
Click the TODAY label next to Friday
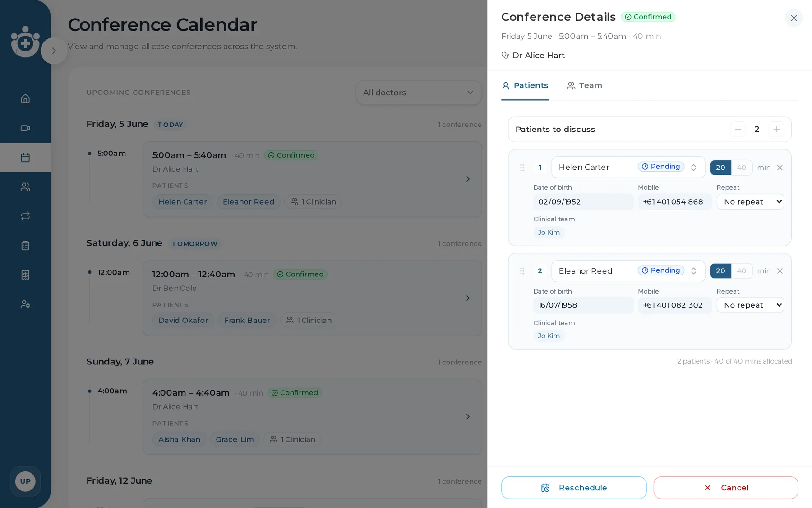pos(171,125)
